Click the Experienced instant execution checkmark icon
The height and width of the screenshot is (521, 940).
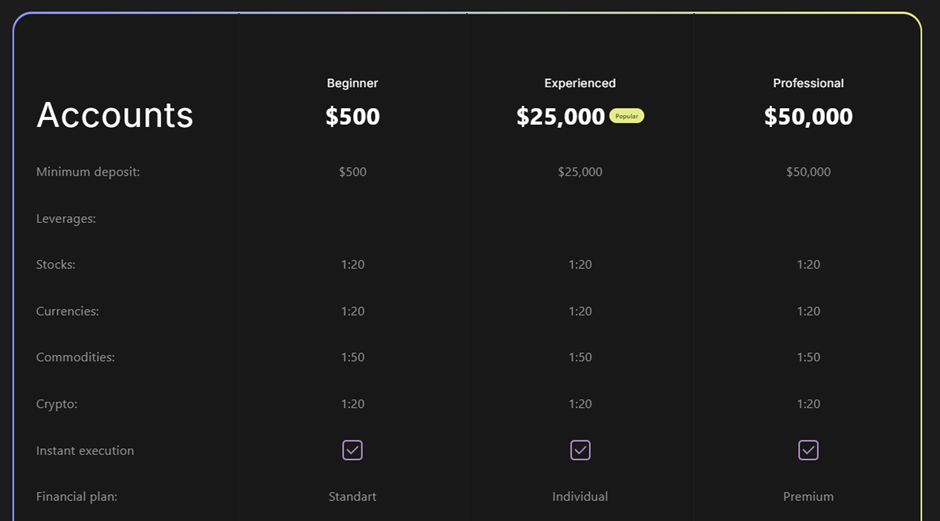tap(580, 450)
